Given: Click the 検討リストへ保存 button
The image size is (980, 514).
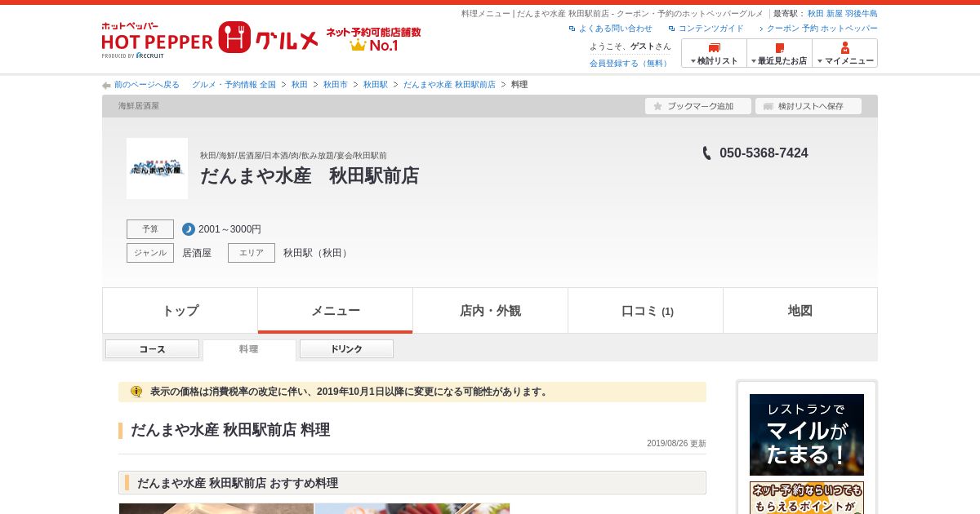Looking at the screenshot, I should coord(808,106).
